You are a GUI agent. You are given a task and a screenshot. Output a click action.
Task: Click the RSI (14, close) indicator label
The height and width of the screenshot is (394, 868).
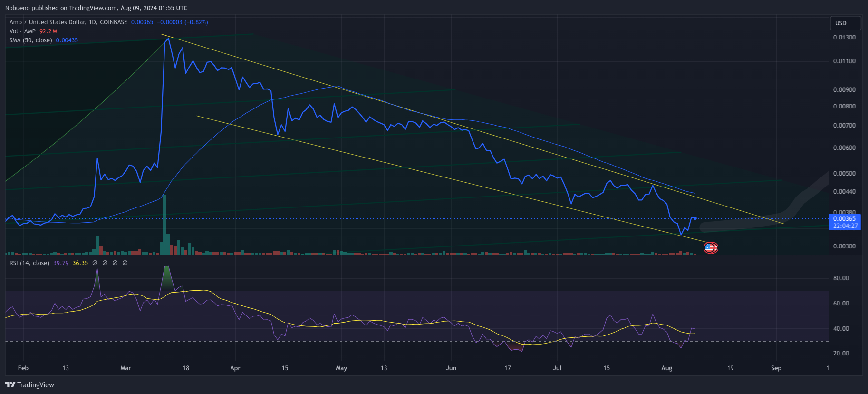(x=29, y=263)
